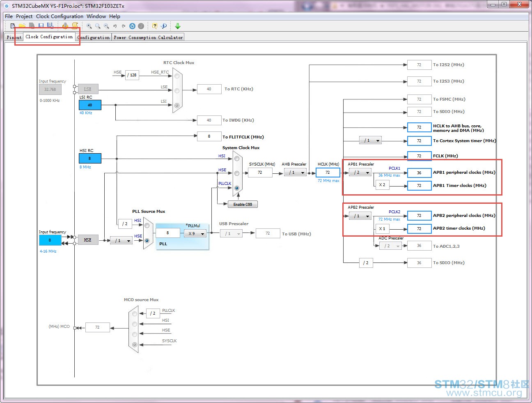
Task: Switch to the Pinout tab
Action: tap(14, 37)
